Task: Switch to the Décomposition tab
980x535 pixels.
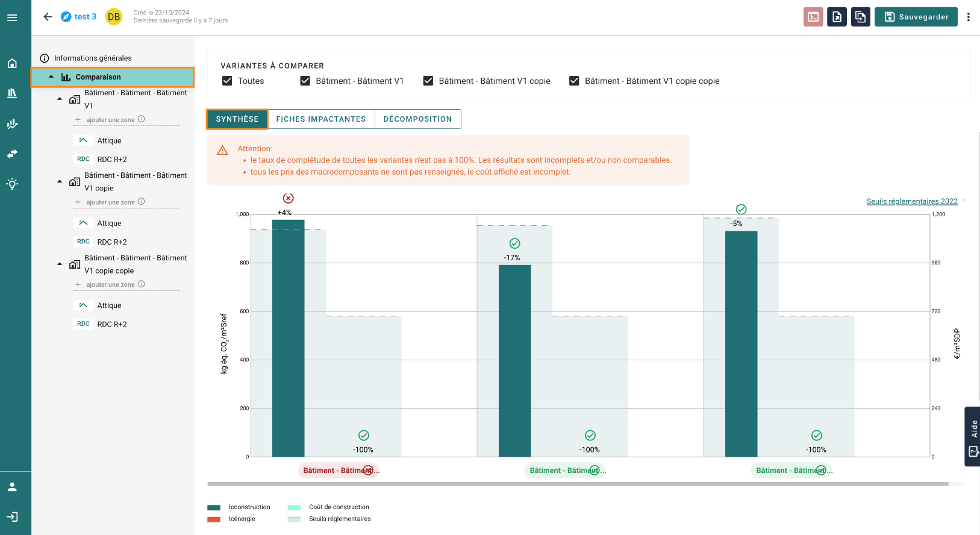Action: pyautogui.click(x=417, y=119)
